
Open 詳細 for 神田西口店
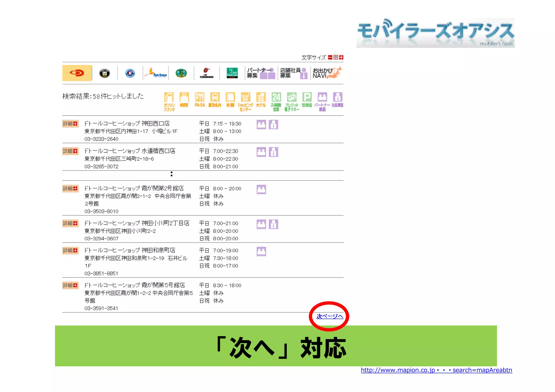pyautogui.click(x=70, y=124)
